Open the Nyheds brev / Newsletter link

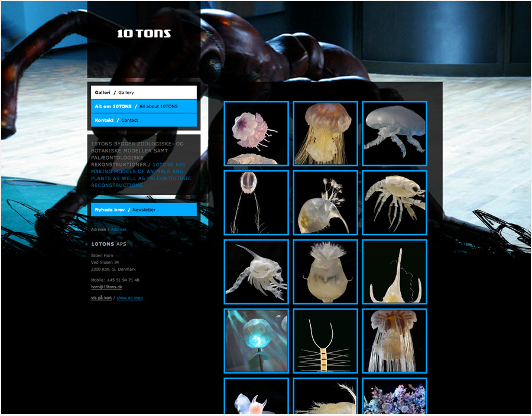coord(144,210)
